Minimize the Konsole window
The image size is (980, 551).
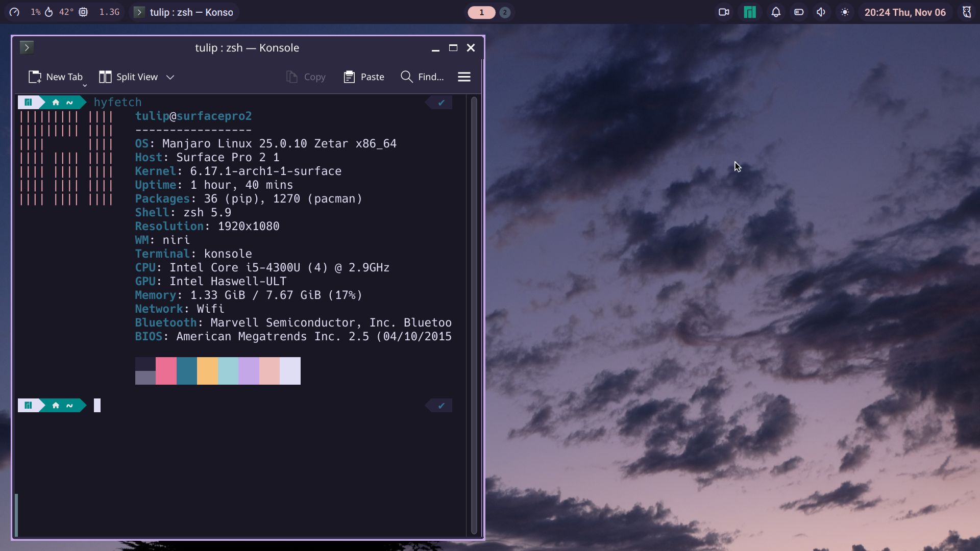pyautogui.click(x=435, y=48)
